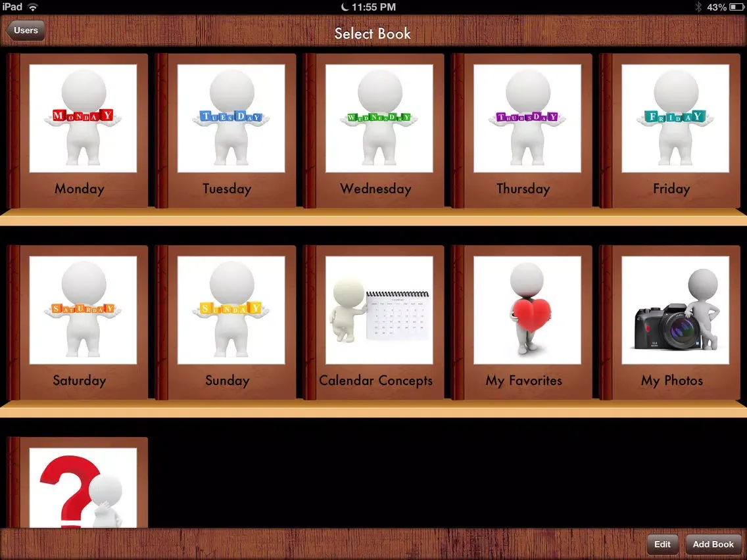Tap the iPad carrier label
Viewport: 747px width, 560px height.
point(12,7)
